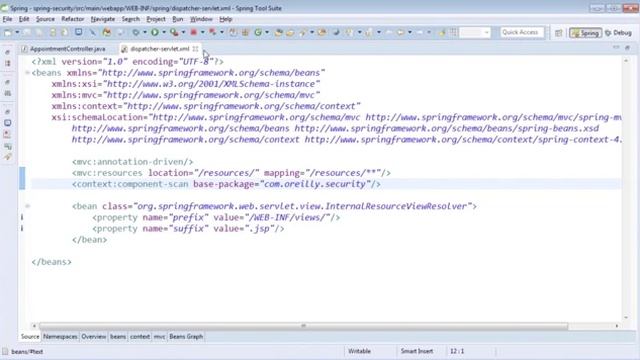
Task: Click the green circled G toolbar icon
Action: pos(258,32)
